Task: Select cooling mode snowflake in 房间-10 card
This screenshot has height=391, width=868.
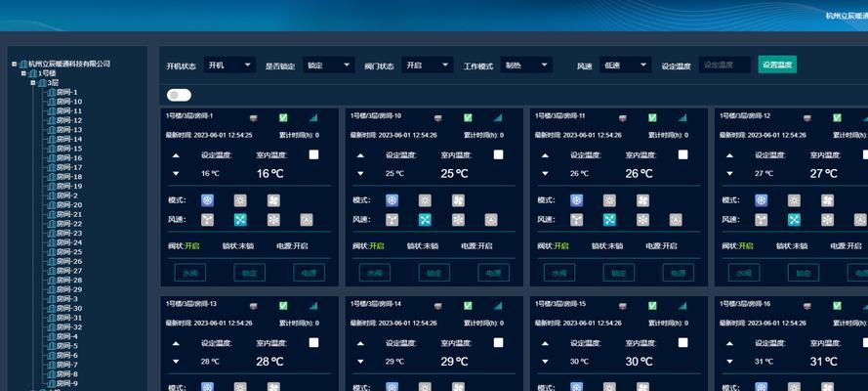Action: tap(392, 200)
